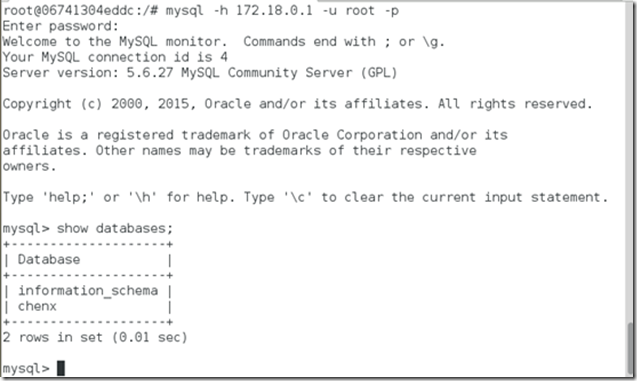Viewport: 637px width, 381px height.
Task: Click the 'show databases;' command text
Action: 115,228
